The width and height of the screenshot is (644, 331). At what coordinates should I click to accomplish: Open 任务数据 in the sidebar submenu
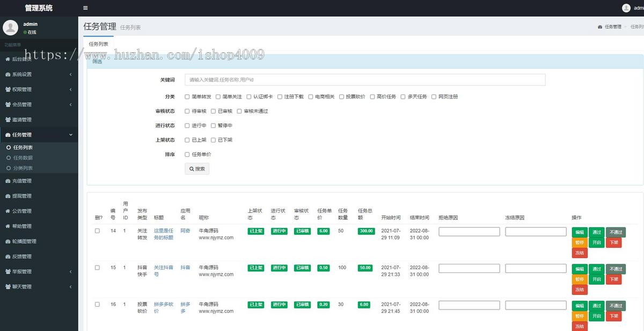[x=23, y=157]
